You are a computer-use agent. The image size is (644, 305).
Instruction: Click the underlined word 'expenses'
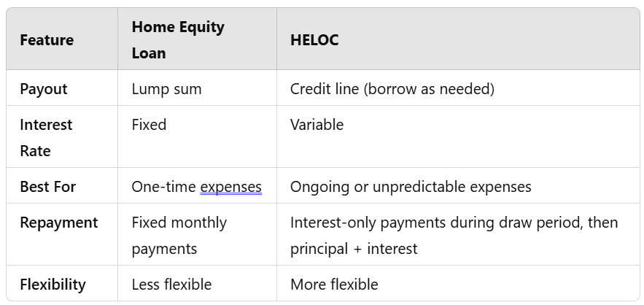(230, 187)
